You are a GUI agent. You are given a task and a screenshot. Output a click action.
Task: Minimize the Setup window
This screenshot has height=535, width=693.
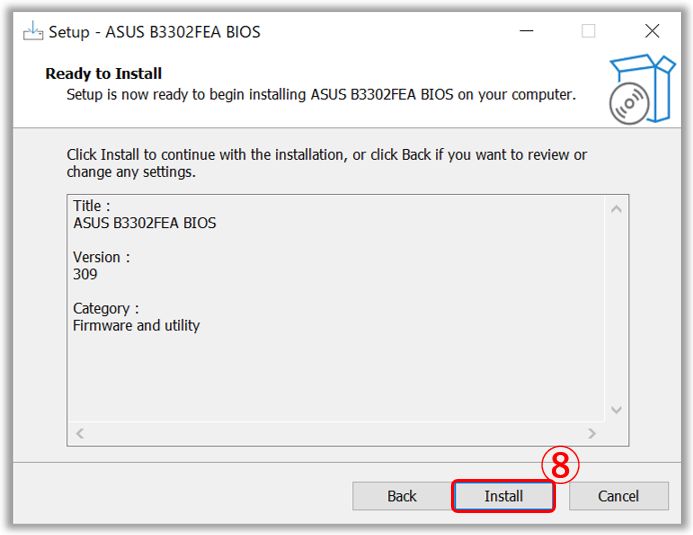tap(526, 31)
